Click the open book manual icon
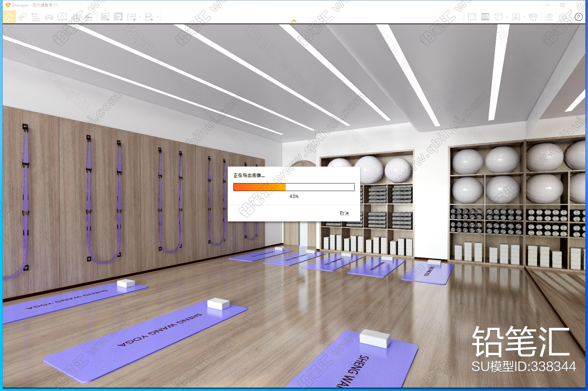Screen dimensions: 588x391 click(x=516, y=17)
